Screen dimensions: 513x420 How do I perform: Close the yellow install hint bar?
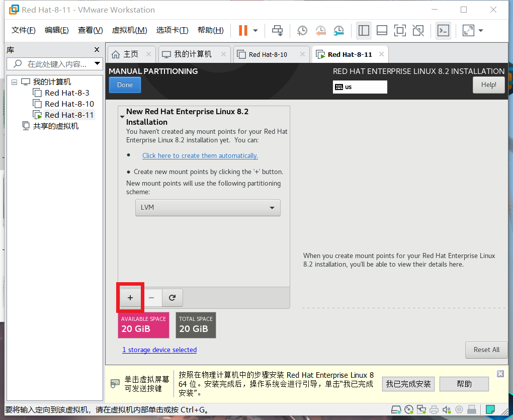tap(500, 374)
